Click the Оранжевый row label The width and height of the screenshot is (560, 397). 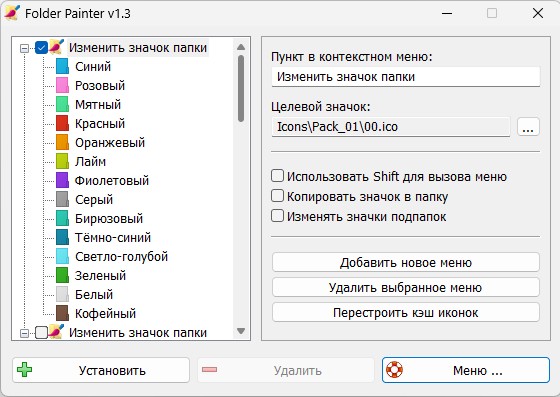coord(110,142)
